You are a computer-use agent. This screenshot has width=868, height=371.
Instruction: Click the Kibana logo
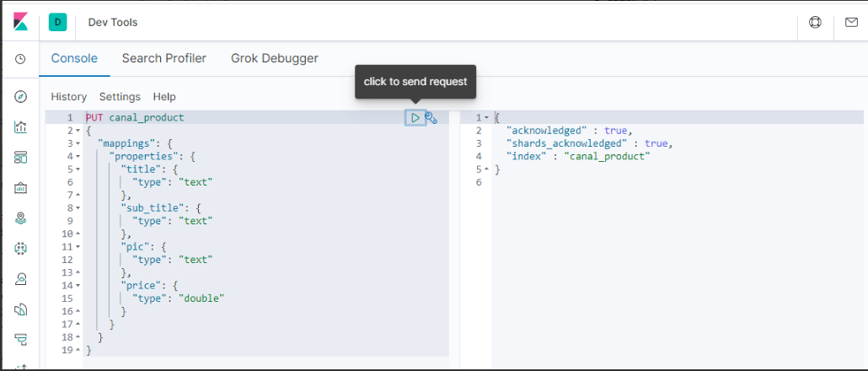click(x=20, y=22)
